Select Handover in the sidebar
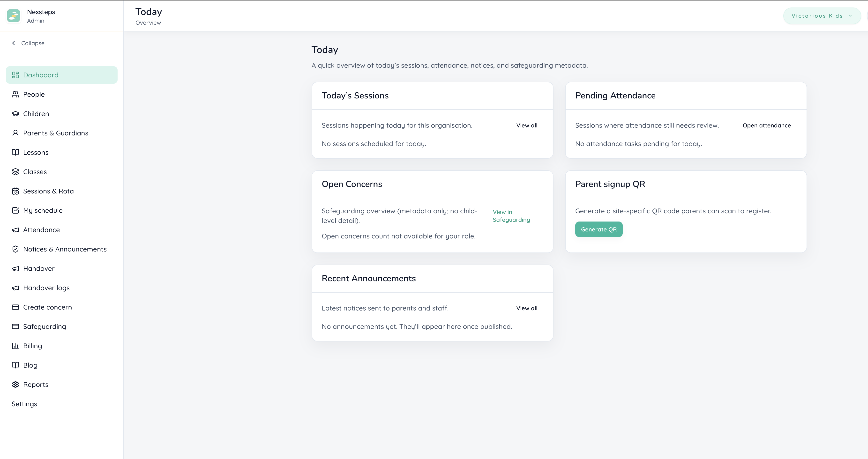This screenshot has height=459, width=868. (62, 268)
